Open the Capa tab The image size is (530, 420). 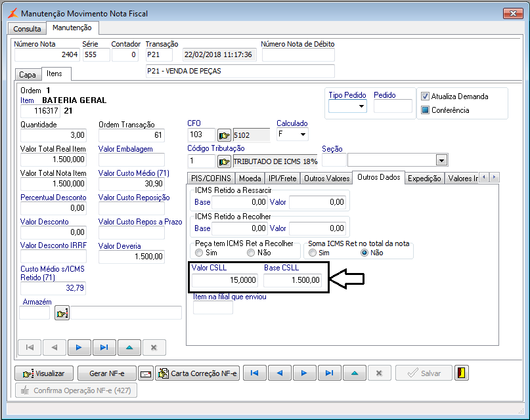click(x=27, y=75)
